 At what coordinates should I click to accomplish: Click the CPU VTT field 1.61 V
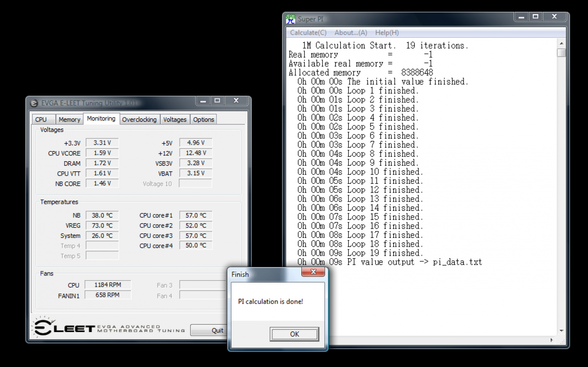tap(102, 173)
